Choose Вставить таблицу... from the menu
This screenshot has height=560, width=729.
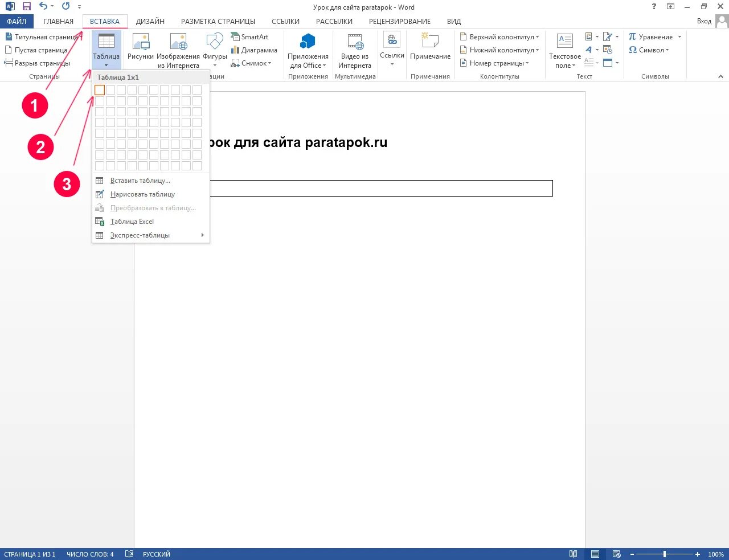pyautogui.click(x=151, y=181)
